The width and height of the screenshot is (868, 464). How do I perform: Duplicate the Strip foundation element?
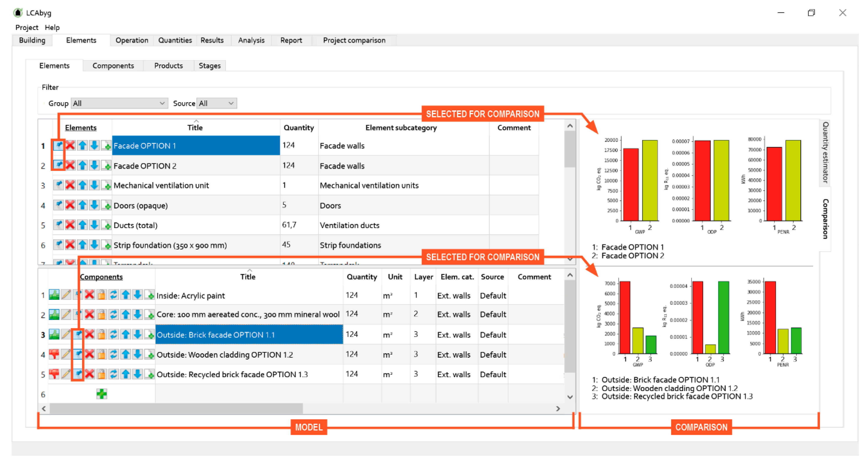pyautogui.click(x=106, y=245)
